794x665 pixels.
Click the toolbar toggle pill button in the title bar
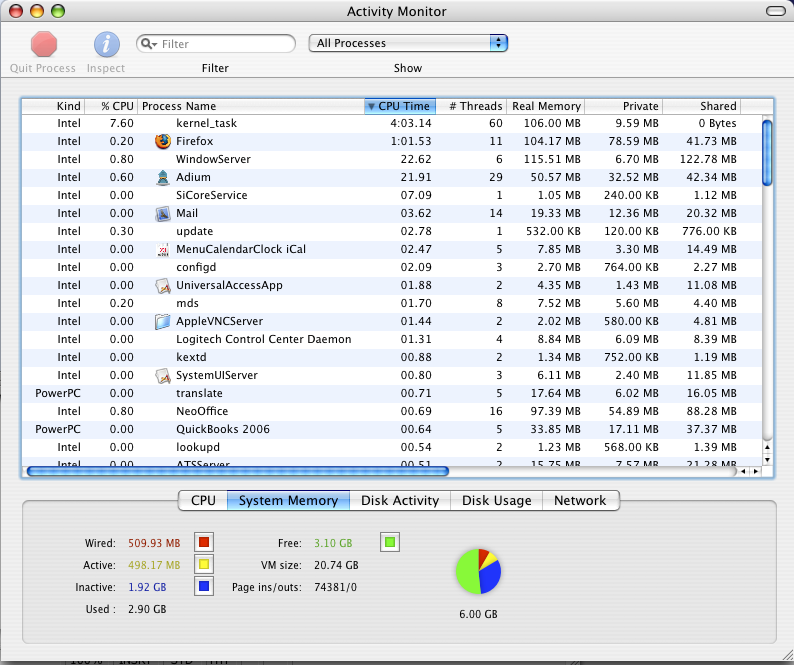pos(775,11)
